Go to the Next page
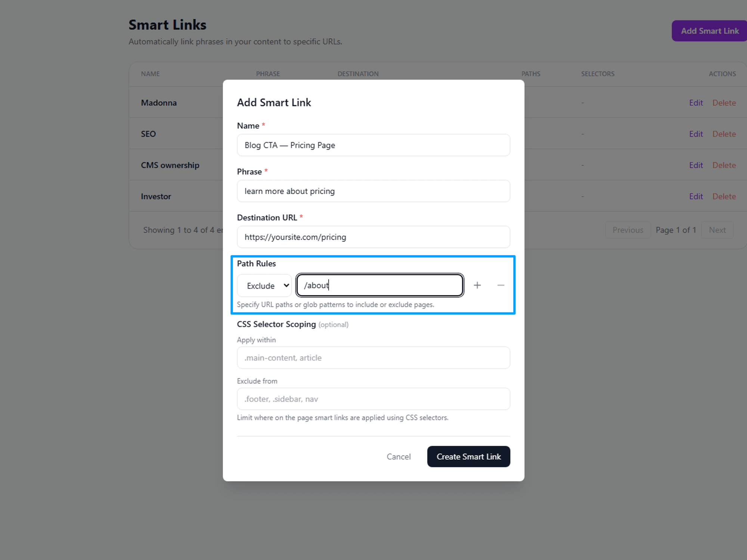The image size is (747, 560). point(717,230)
